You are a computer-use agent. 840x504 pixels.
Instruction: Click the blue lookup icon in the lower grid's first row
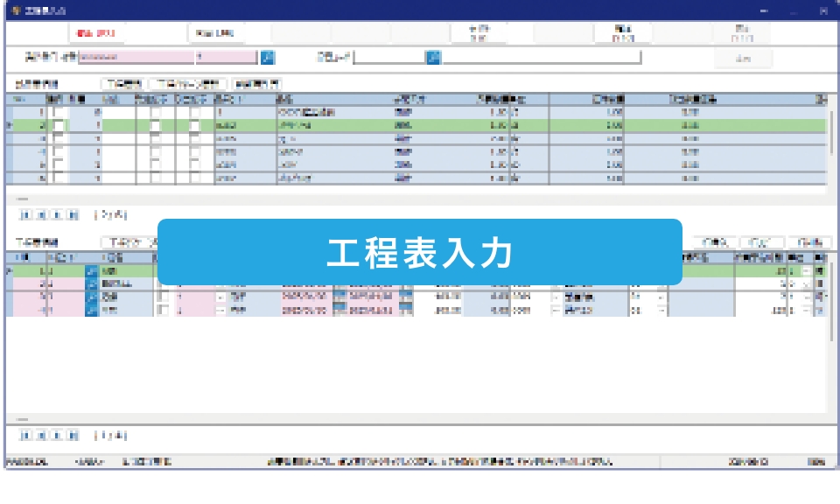click(x=91, y=272)
